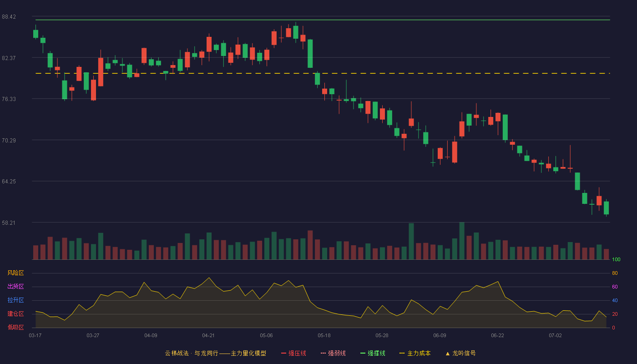Select the 拉升区 zone label
This screenshot has width=637, height=364.
[15, 300]
